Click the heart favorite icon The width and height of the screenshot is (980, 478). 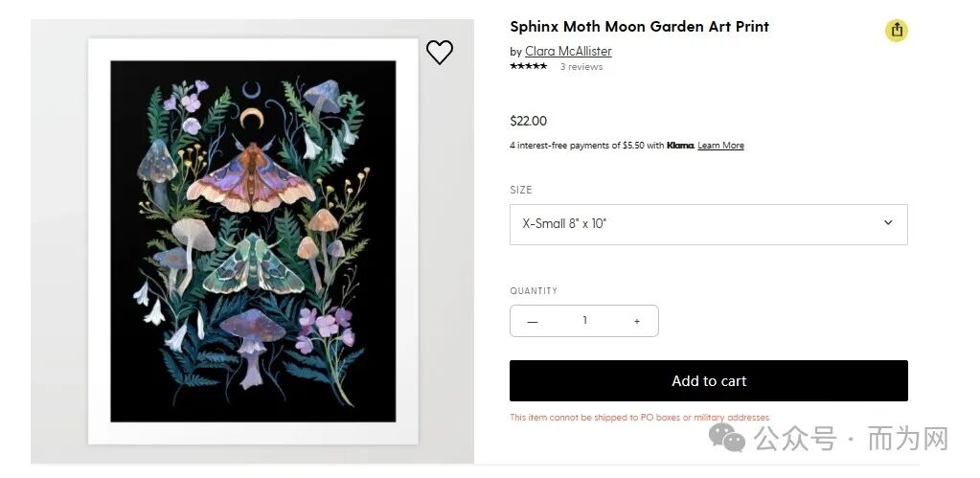click(x=439, y=53)
